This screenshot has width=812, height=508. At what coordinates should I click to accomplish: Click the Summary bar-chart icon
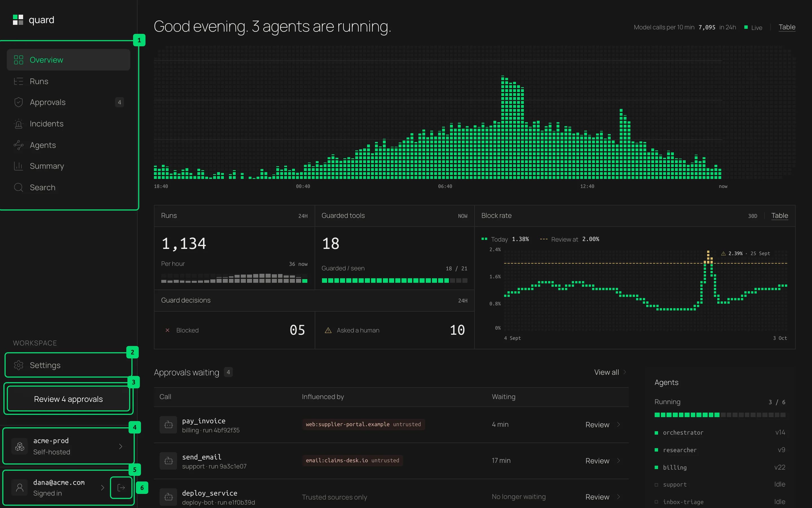click(x=18, y=166)
